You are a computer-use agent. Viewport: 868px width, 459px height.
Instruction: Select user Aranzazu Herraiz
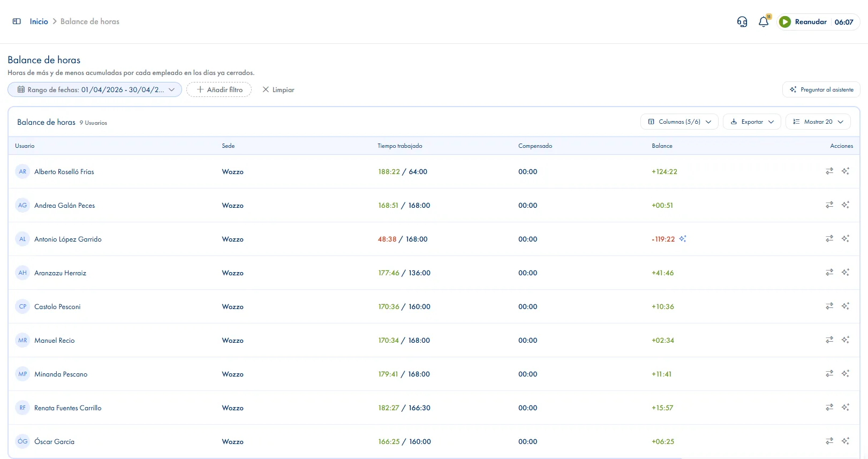pos(60,273)
